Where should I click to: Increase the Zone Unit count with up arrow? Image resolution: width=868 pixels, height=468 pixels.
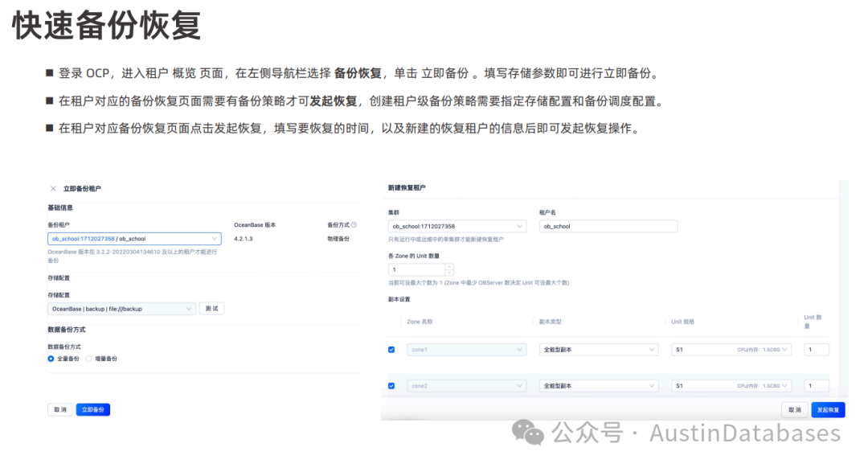point(449,267)
